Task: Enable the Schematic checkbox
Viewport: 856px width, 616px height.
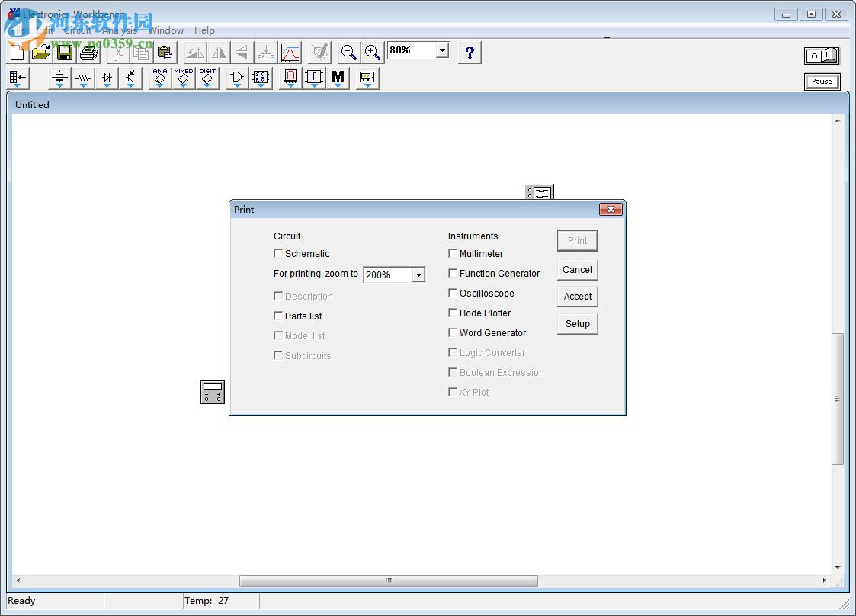Action: coord(279,254)
